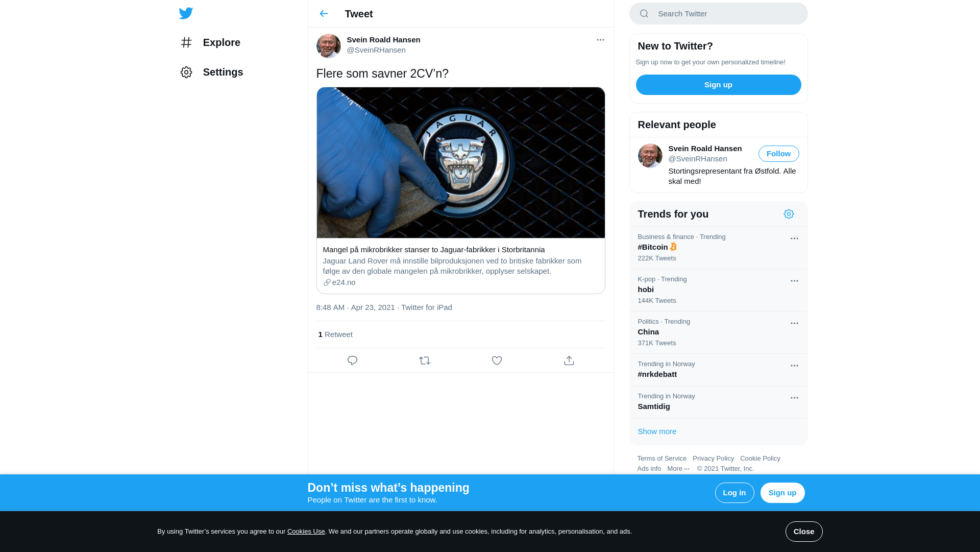The width and height of the screenshot is (980, 552).
Task: Click Log in on the bottom banner
Action: click(x=734, y=493)
